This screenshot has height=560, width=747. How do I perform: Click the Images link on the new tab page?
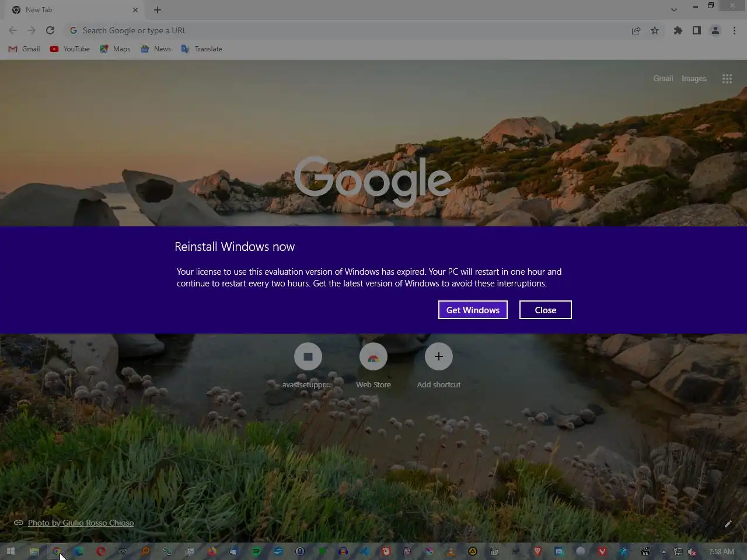pyautogui.click(x=694, y=78)
